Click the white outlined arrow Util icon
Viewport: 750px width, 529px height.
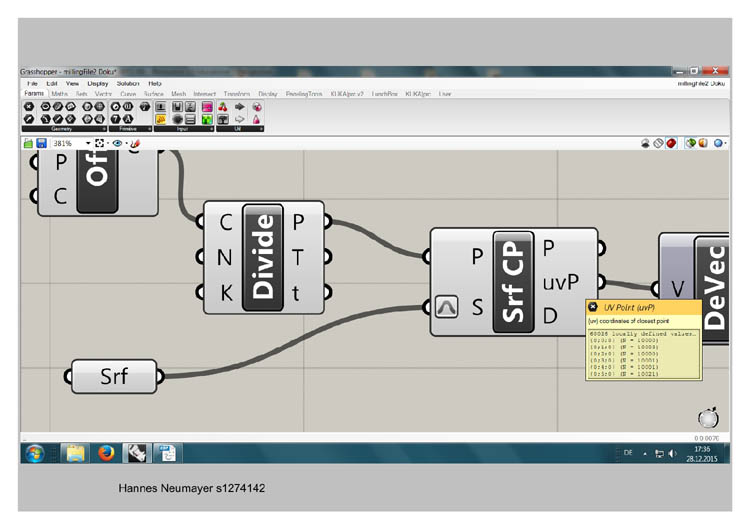[240, 120]
